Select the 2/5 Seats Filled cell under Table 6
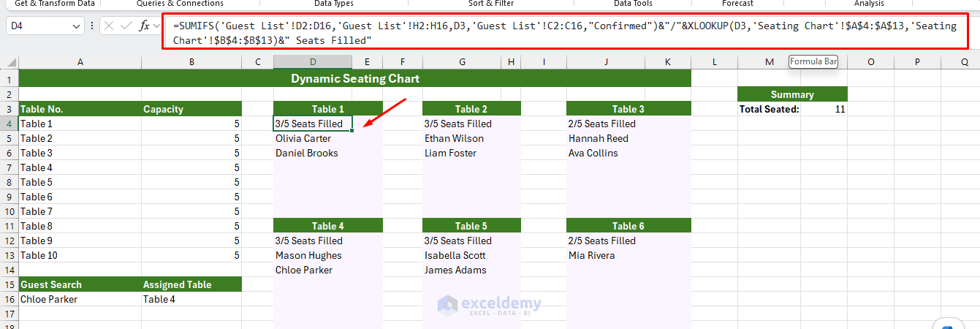This screenshot has width=980, height=329. pos(606,241)
